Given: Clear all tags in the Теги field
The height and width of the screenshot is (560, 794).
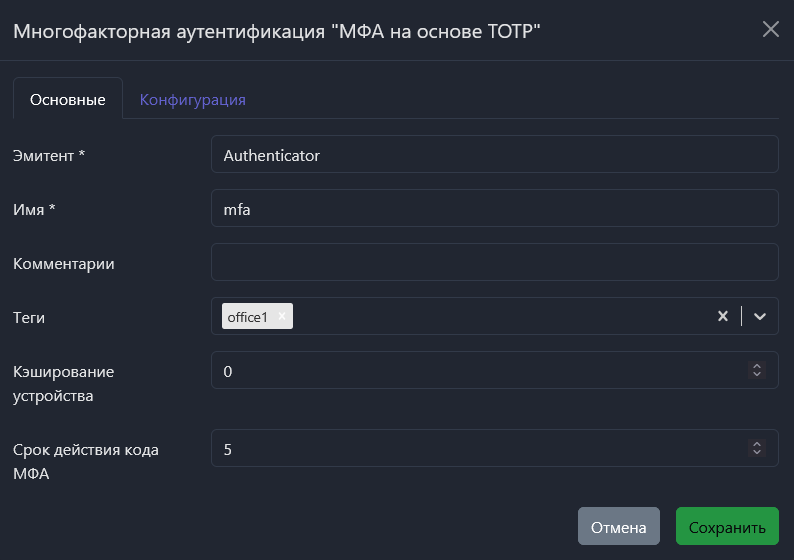Looking at the screenshot, I should tap(722, 317).
